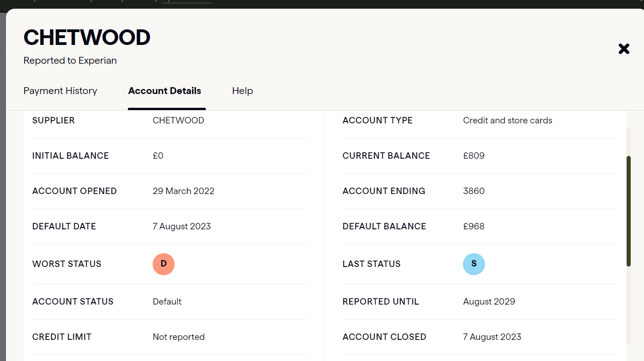The image size is (644, 361).
Task: Click the LAST STATUS label
Action: click(x=372, y=264)
